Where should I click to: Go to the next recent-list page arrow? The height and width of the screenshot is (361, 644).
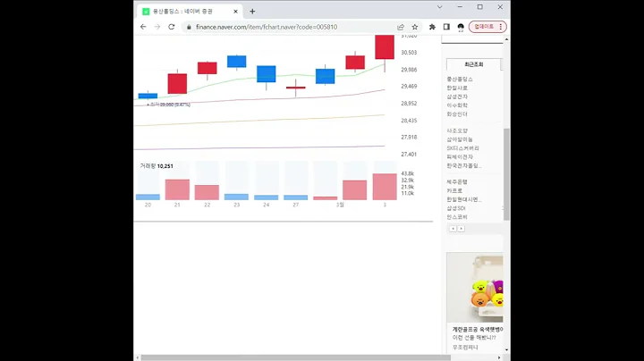pos(462,229)
